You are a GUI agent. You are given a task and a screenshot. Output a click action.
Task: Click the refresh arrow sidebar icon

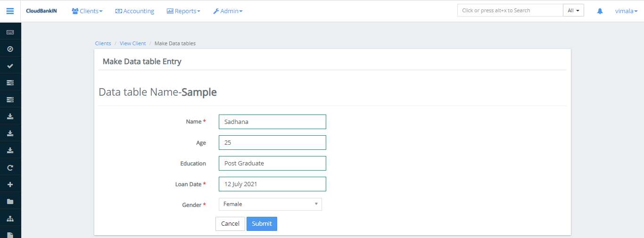10,167
